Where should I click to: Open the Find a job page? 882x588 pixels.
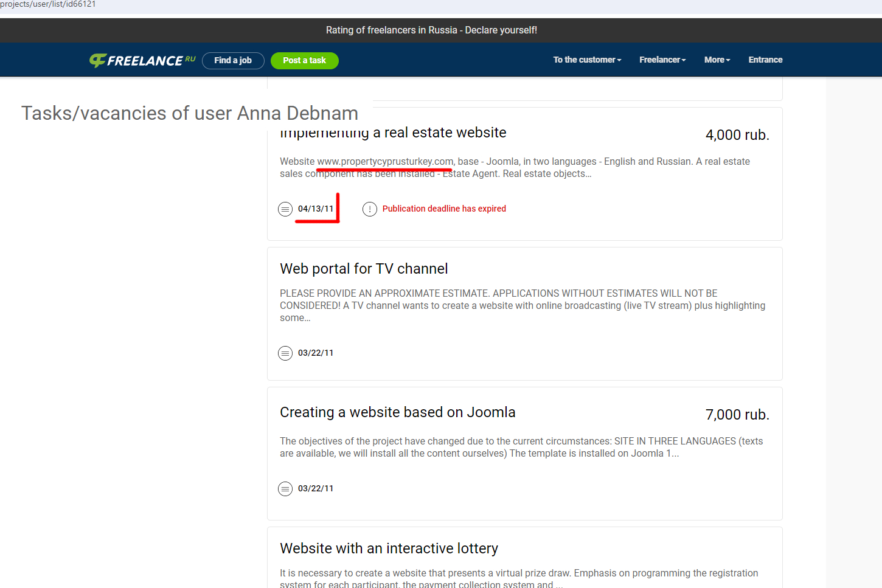pyautogui.click(x=233, y=61)
